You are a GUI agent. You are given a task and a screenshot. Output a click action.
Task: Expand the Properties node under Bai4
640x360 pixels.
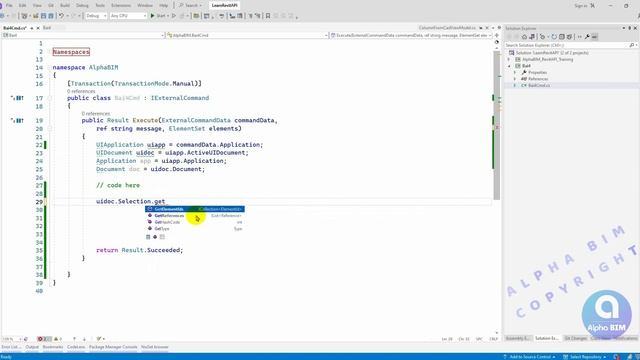[x=515, y=72]
